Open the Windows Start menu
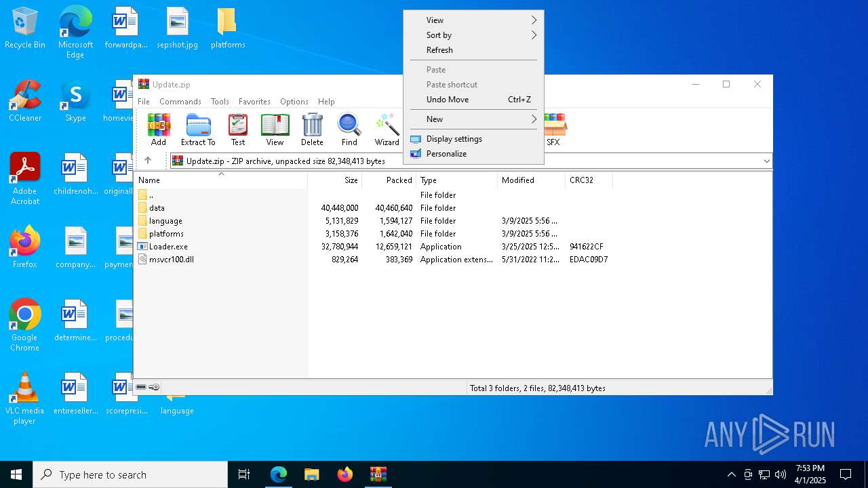This screenshot has width=868, height=488. tap(16, 474)
